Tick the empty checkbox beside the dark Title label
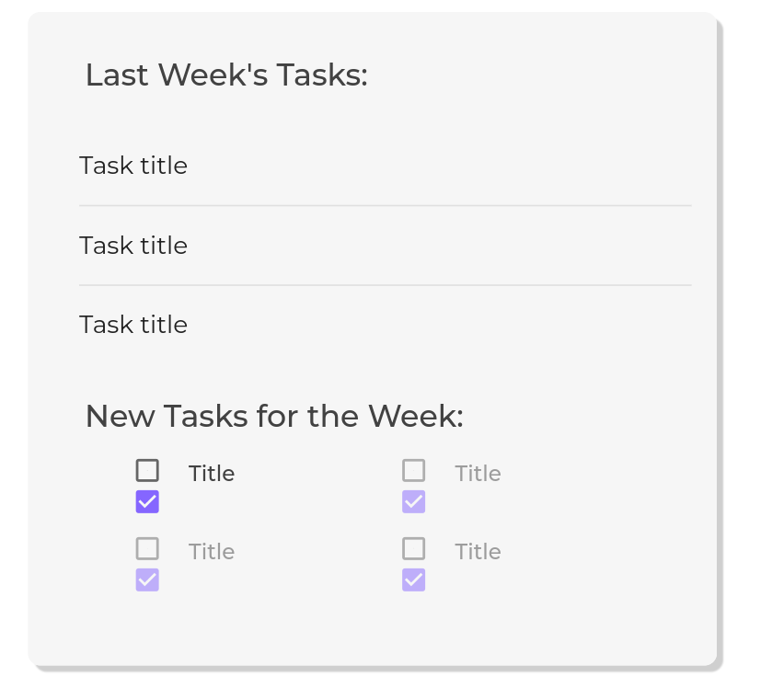 click(147, 471)
